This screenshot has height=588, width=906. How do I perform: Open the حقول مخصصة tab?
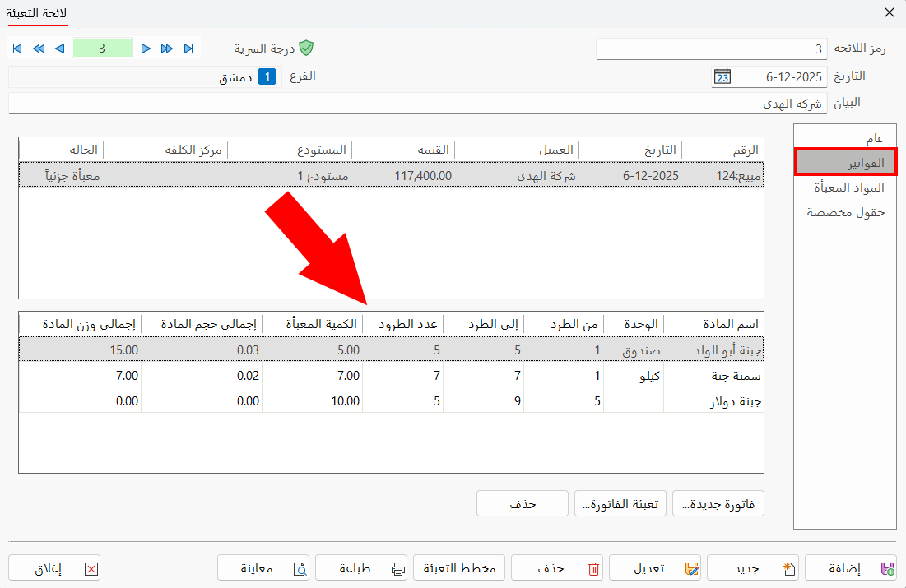pos(845,212)
